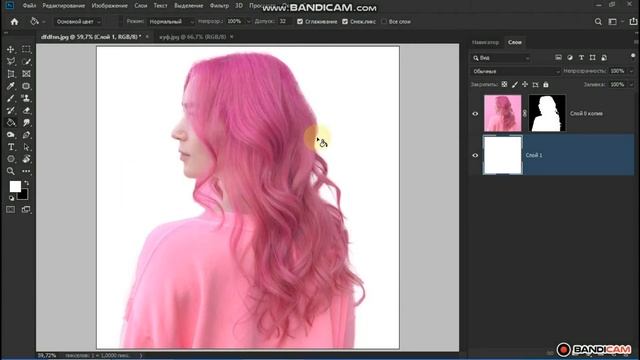
Task: Select the Quick Selection tool
Action: [26, 62]
